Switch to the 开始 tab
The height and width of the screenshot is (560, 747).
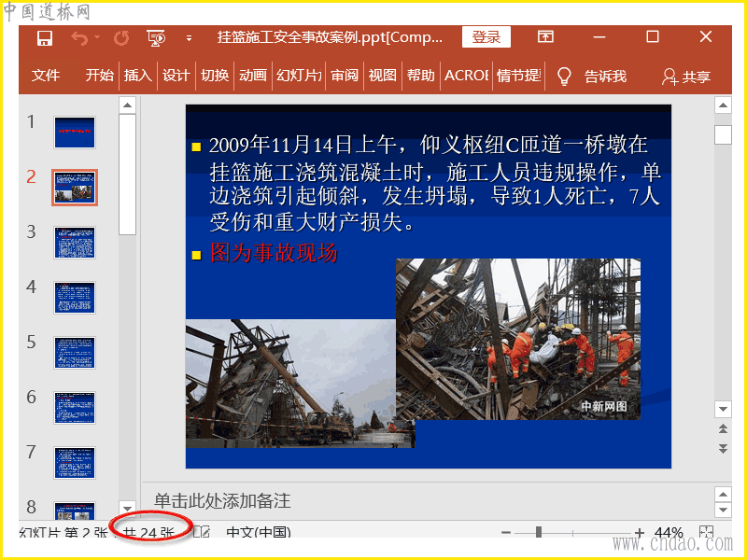point(99,76)
